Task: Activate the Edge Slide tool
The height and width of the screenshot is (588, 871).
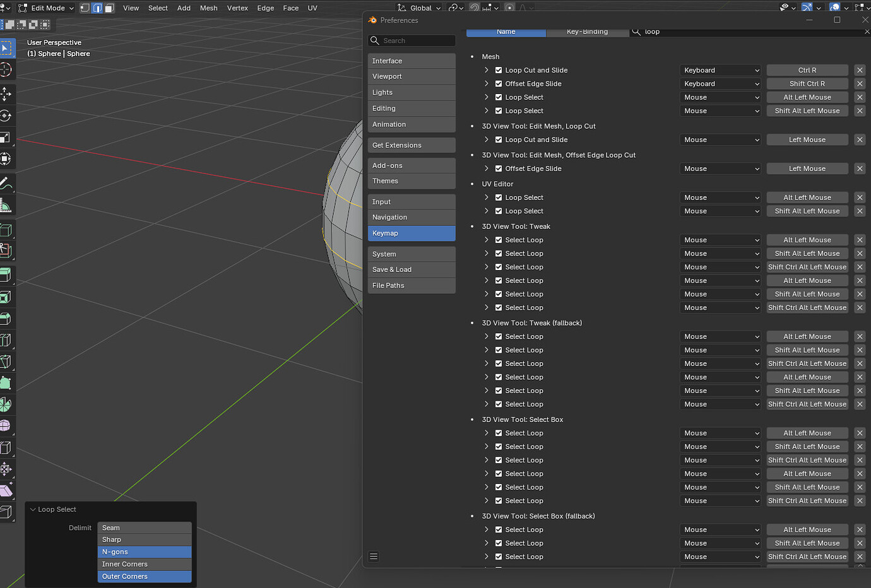Action: click(6, 447)
